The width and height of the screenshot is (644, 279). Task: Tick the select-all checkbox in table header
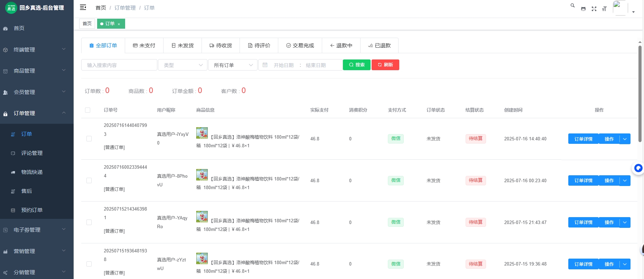click(87, 110)
